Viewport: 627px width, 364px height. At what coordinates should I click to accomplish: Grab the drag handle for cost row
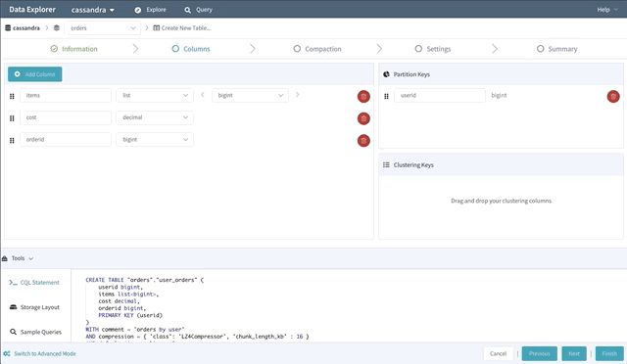(12, 118)
